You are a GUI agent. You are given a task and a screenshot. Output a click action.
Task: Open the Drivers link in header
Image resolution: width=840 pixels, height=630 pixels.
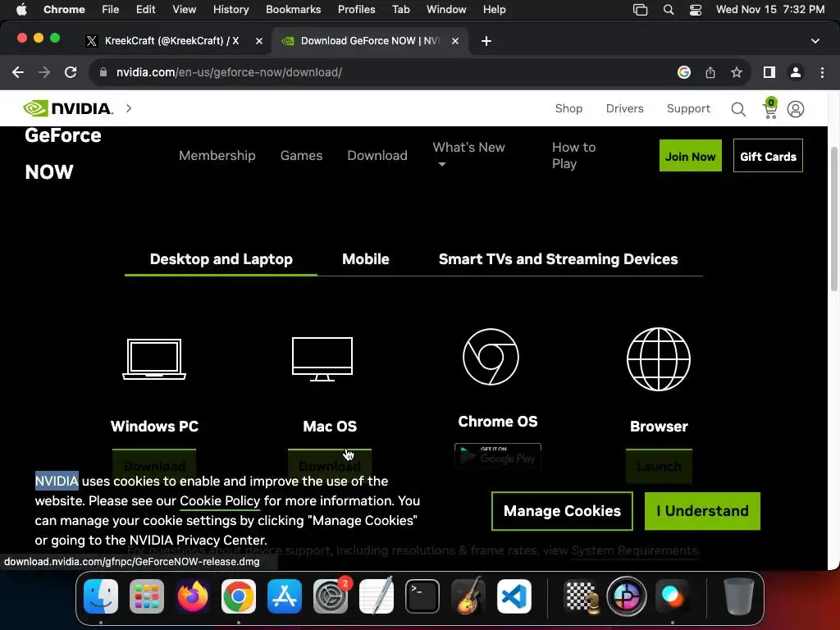point(624,109)
